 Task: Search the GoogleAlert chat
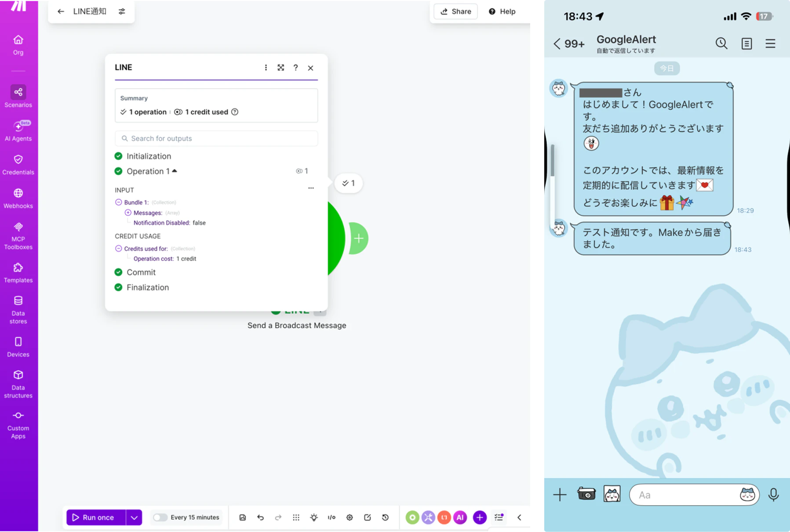pos(721,43)
